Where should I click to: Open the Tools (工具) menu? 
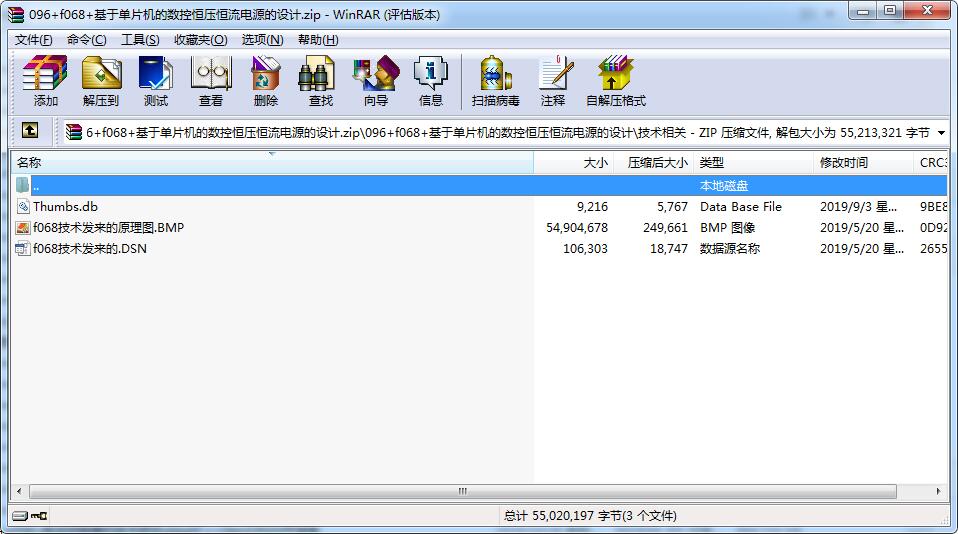[x=140, y=40]
